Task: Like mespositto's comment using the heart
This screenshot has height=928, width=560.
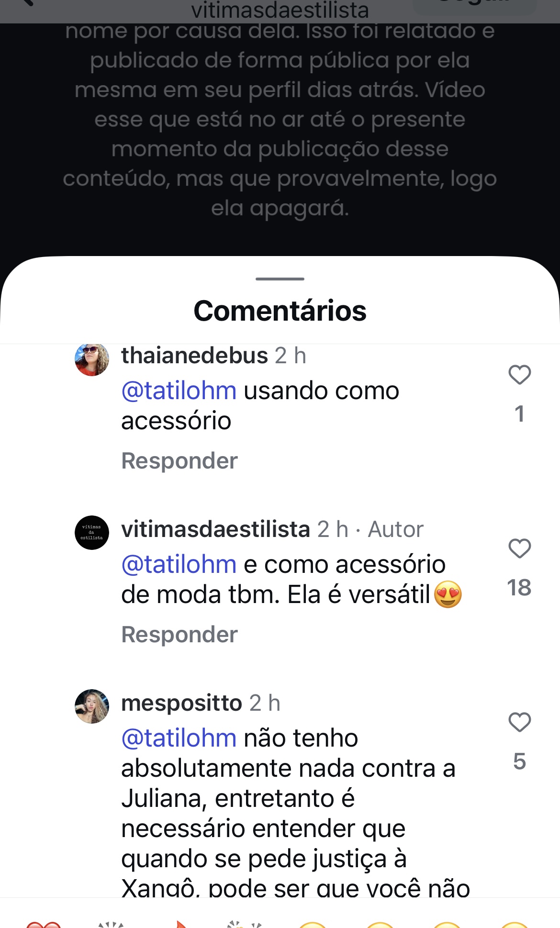Action: pyautogui.click(x=519, y=722)
